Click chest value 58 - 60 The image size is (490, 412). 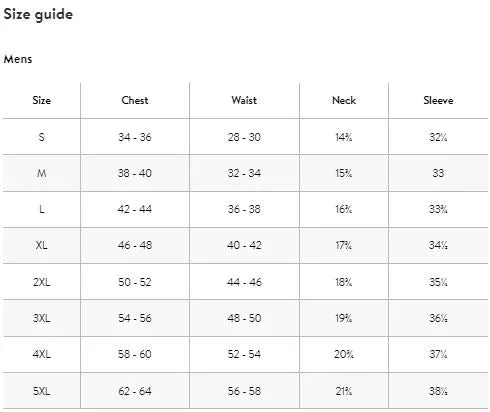(135, 354)
